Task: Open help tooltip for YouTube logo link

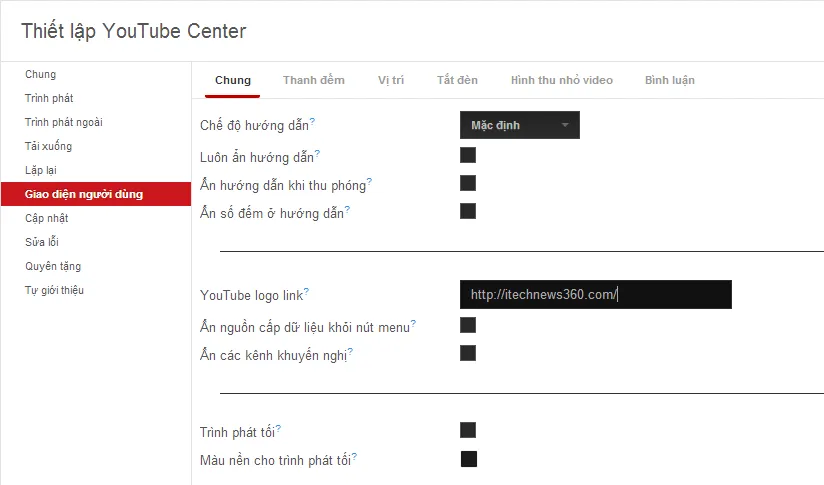Action: (306, 291)
